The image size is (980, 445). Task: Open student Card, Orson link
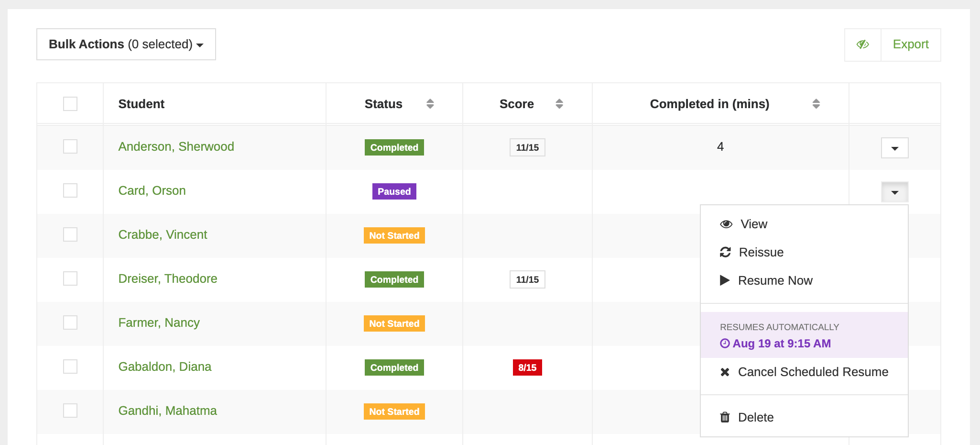click(152, 190)
